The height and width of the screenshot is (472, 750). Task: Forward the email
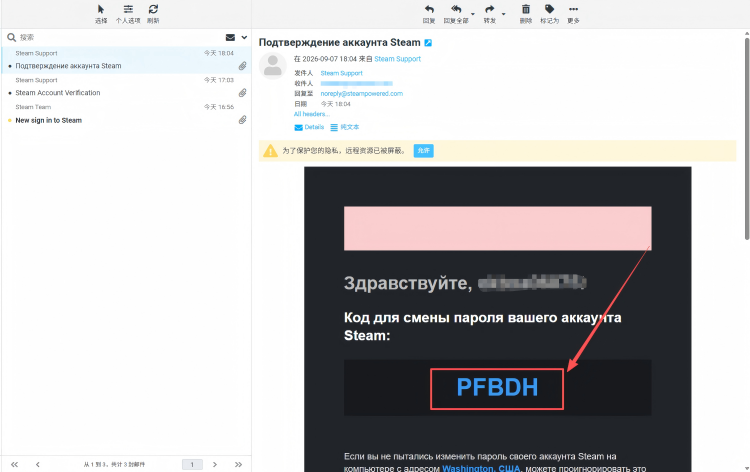489,14
